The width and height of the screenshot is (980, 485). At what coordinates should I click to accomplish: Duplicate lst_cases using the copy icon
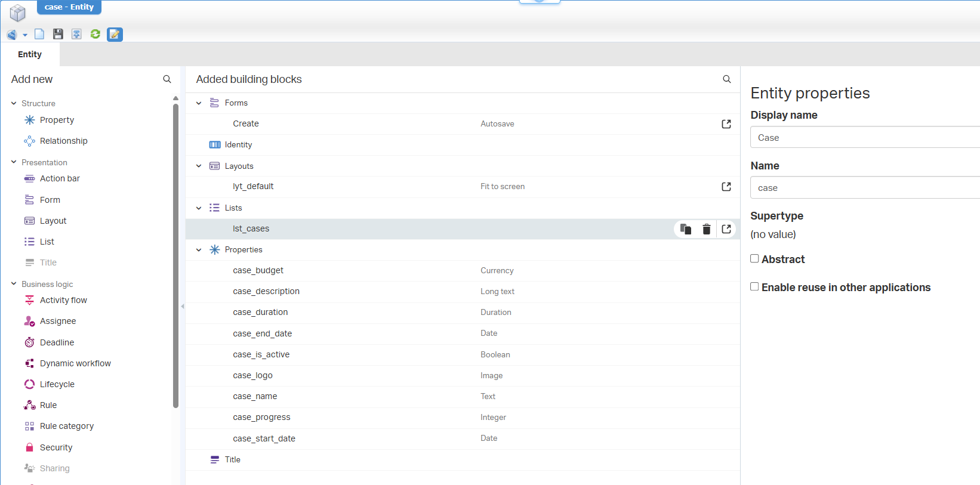click(x=686, y=229)
